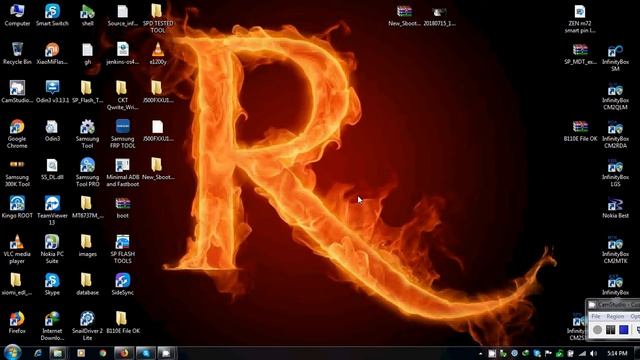Image resolution: width=640 pixels, height=360 pixels.
Task: Switch to Skype in the taskbar
Action: [x=146, y=353]
